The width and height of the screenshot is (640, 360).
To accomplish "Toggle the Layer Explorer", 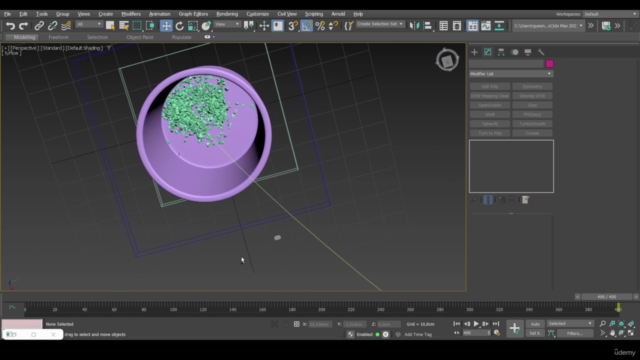I will [x=457, y=26].
